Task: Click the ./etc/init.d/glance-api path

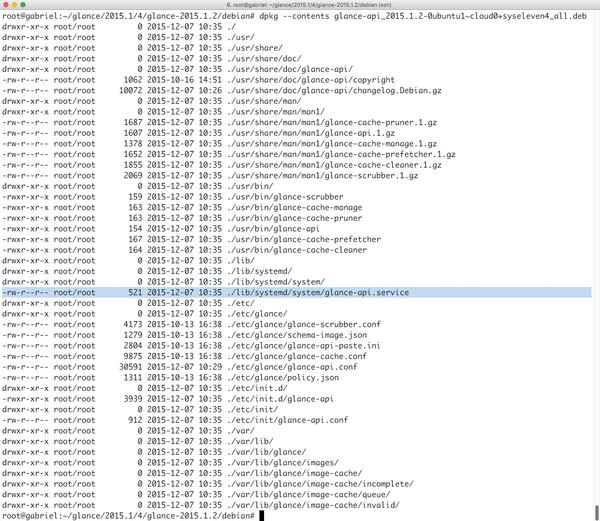Action: click(x=280, y=399)
